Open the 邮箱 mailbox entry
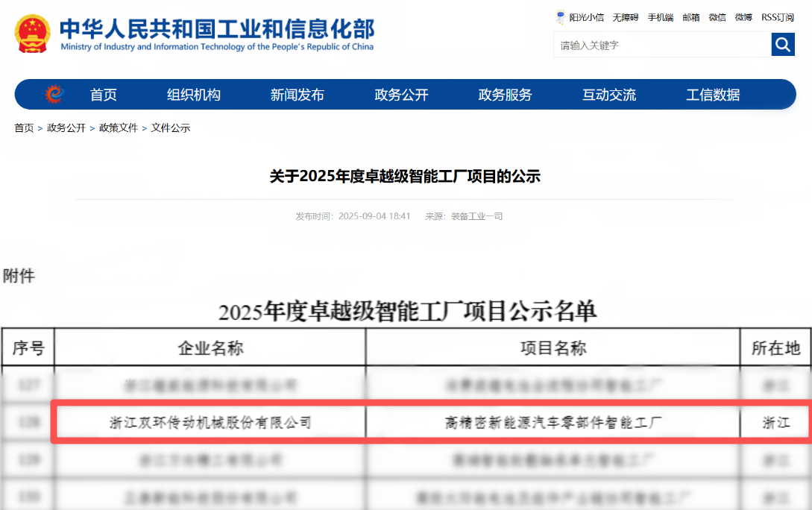812x510 pixels. click(690, 17)
